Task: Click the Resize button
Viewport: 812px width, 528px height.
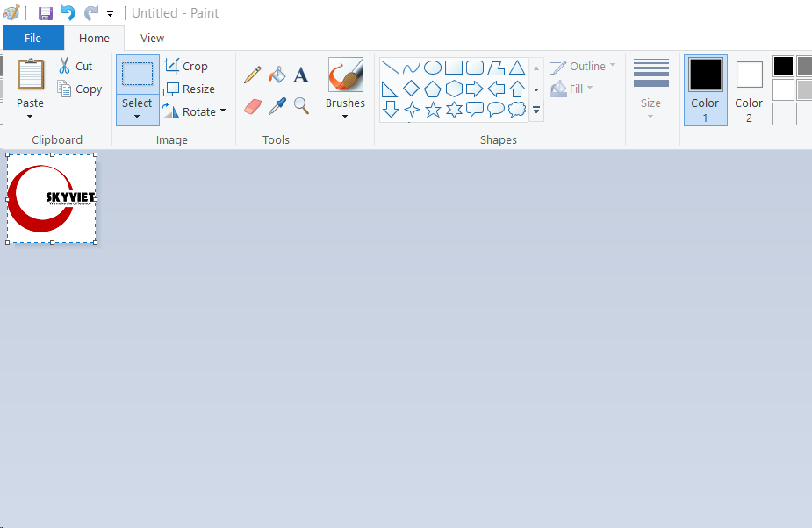Action: click(190, 89)
